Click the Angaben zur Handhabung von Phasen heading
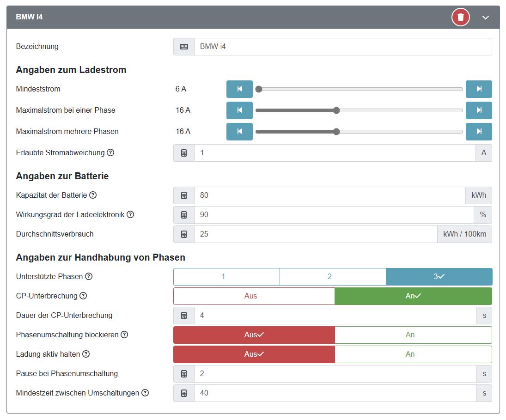 (x=101, y=257)
